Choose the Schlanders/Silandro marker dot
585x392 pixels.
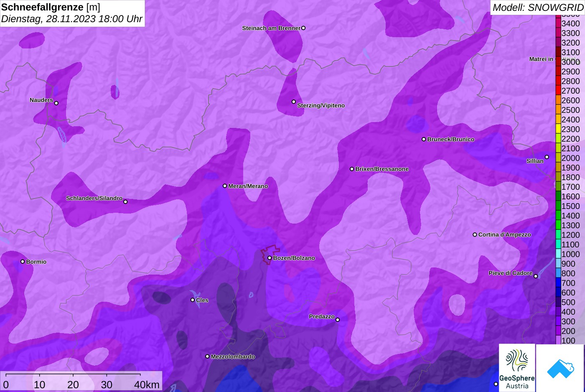click(125, 202)
